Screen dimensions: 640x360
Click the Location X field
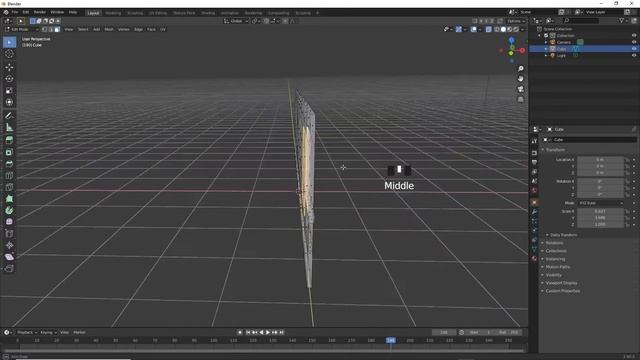click(x=600, y=160)
